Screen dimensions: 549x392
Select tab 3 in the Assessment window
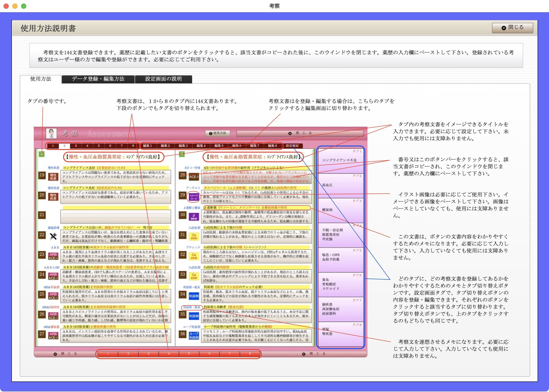[76, 146]
